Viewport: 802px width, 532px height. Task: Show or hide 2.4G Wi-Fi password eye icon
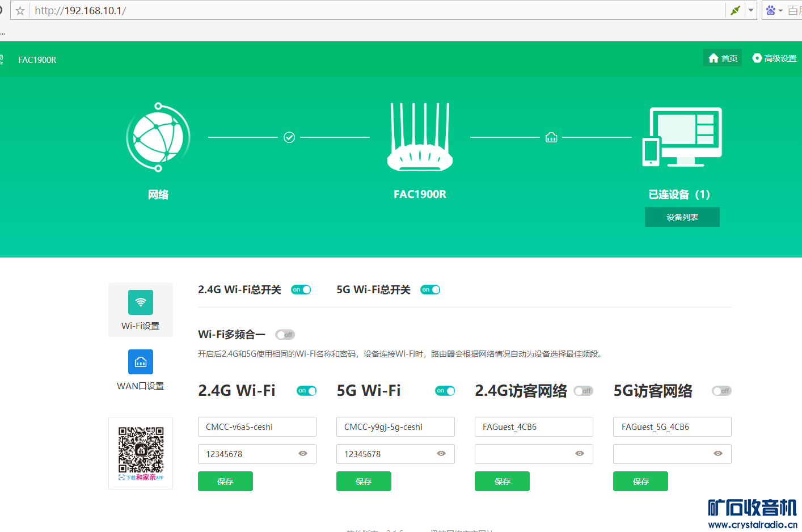303,453
